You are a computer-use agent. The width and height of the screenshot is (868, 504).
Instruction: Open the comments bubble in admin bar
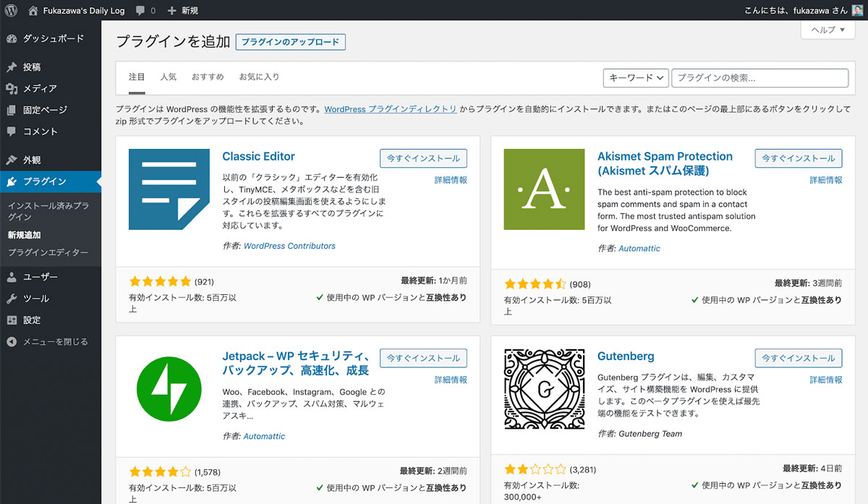point(145,11)
